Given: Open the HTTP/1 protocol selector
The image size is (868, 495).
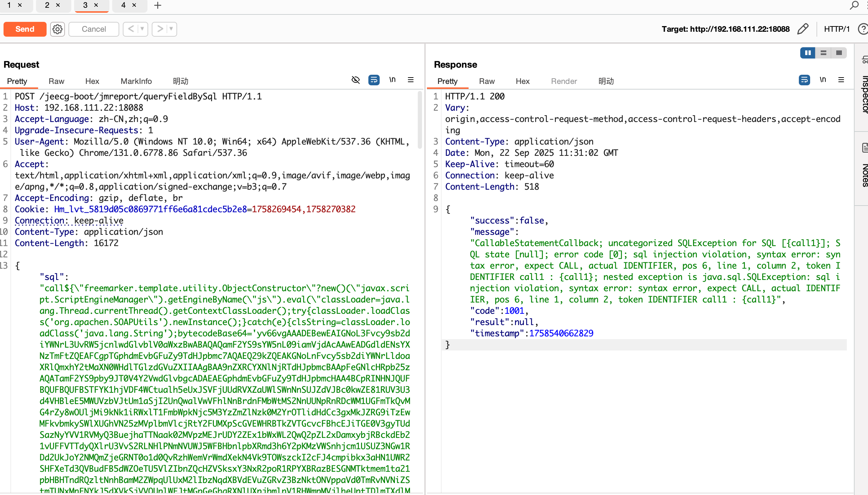Looking at the screenshot, I should click(837, 29).
